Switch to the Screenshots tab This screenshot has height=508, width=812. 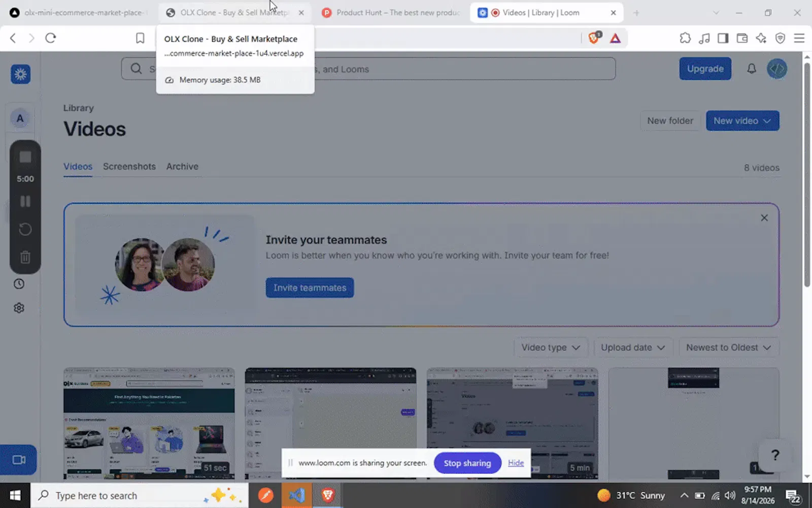tap(129, 167)
